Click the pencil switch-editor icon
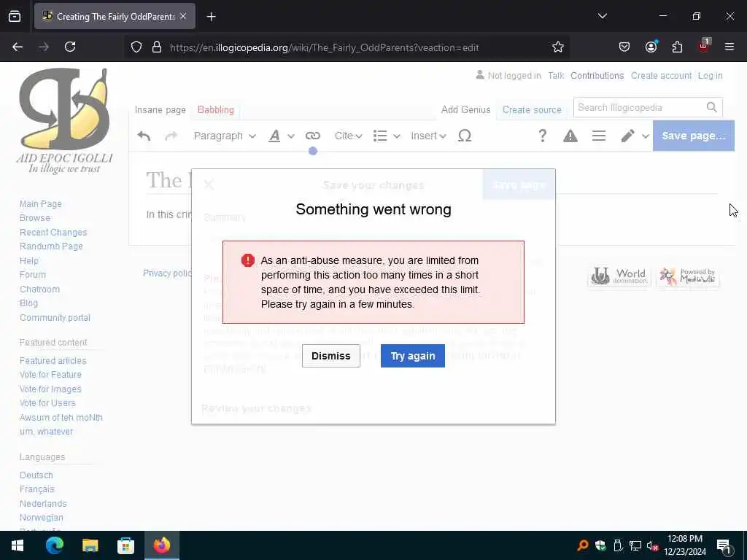This screenshot has width=747, height=560. click(628, 136)
